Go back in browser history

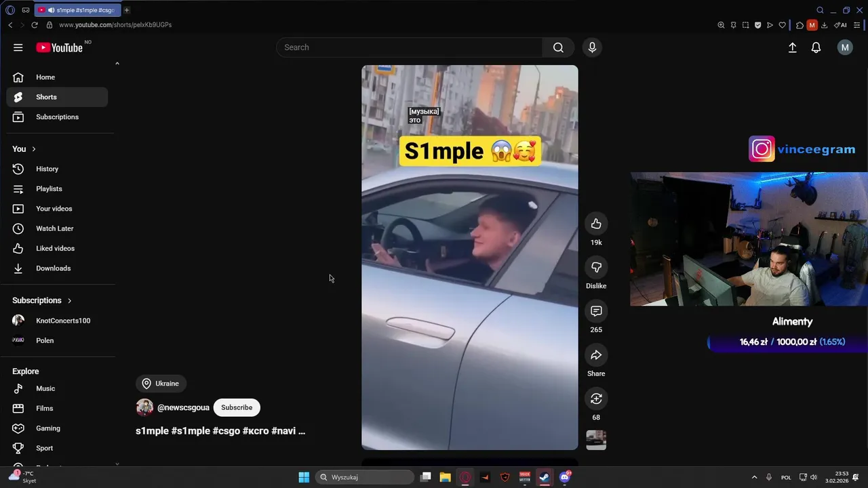coord(10,25)
